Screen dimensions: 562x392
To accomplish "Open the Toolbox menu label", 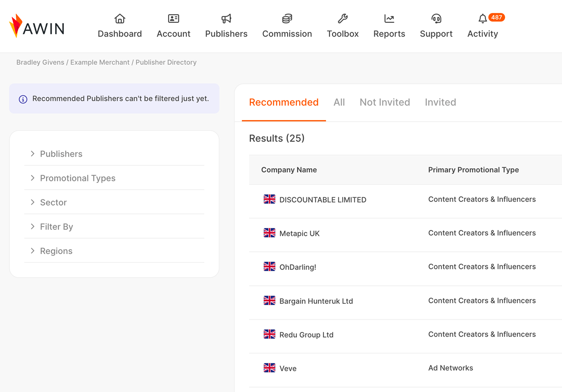I will pyautogui.click(x=343, y=34).
